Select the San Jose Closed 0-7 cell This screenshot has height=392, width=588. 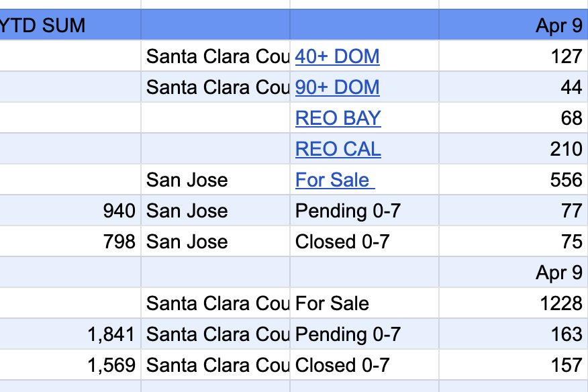click(364, 241)
